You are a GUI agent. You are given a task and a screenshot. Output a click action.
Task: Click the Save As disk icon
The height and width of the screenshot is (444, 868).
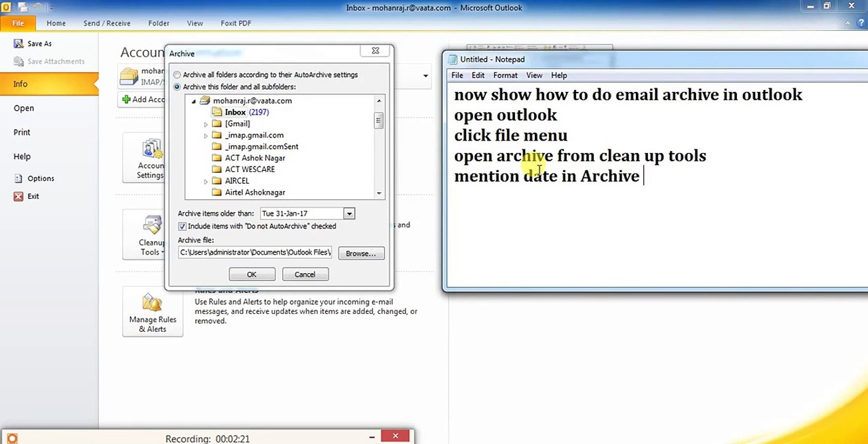18,44
